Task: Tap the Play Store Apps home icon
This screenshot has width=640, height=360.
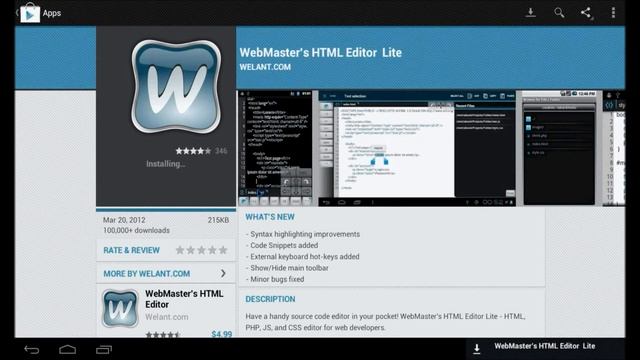Action: click(30, 13)
